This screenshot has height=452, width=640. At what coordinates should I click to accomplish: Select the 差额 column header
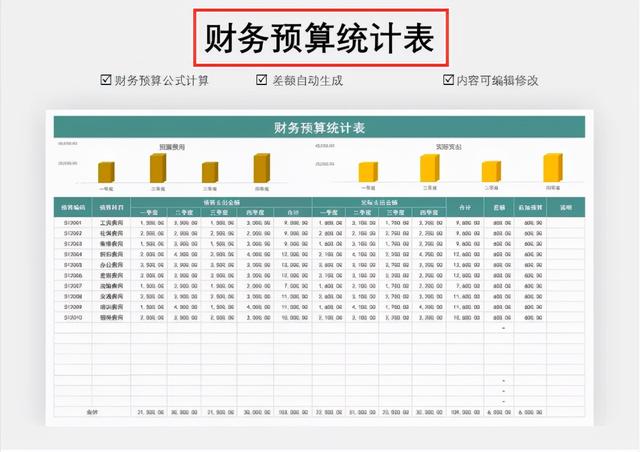(499, 207)
